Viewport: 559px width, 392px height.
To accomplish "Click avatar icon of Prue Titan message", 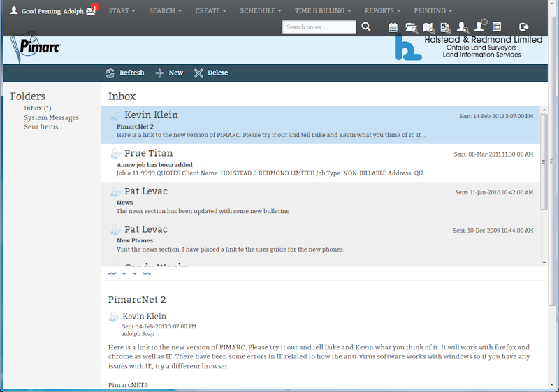I will point(115,154).
